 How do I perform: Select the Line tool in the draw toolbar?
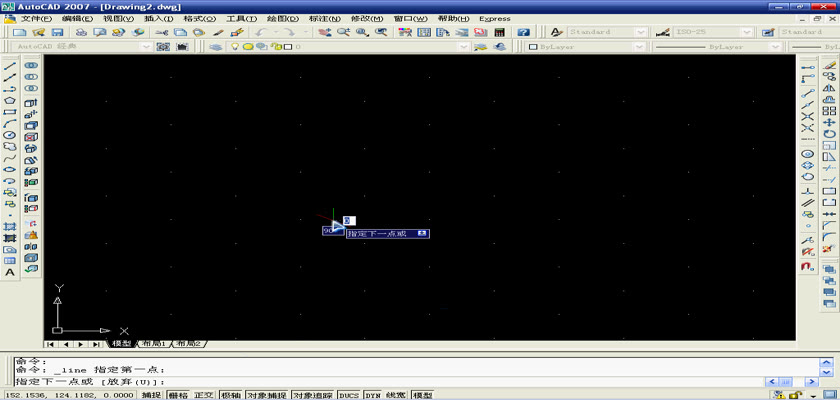10,65
